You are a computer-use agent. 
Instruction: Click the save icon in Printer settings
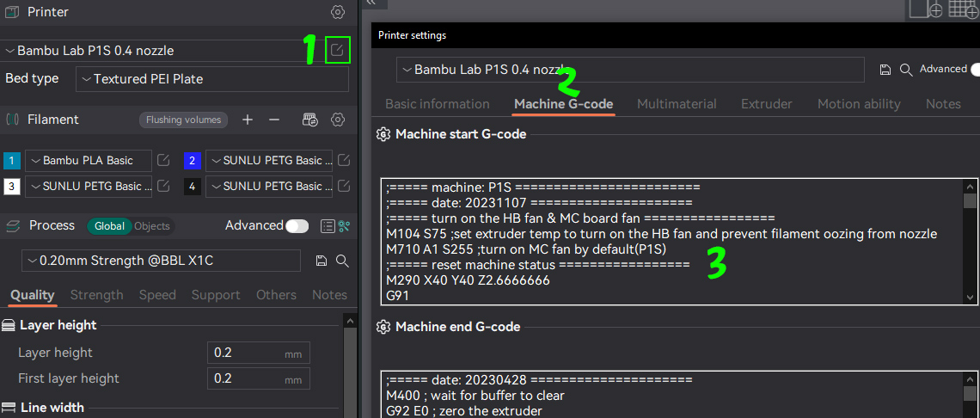(885, 70)
